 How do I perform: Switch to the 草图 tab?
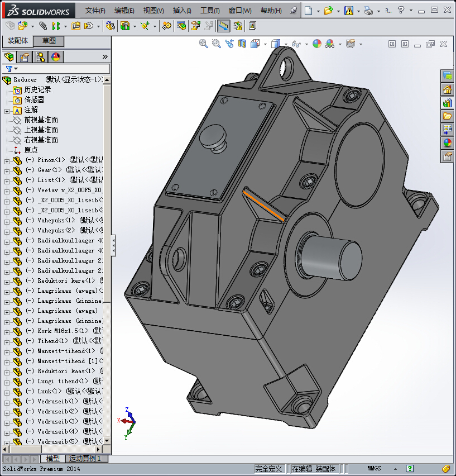tap(49, 41)
